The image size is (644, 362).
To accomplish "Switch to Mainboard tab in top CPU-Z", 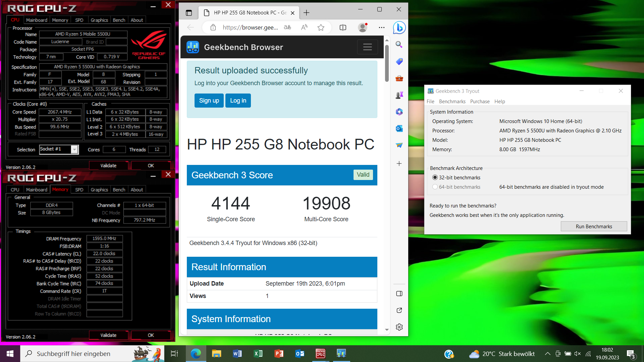I will pyautogui.click(x=37, y=20).
